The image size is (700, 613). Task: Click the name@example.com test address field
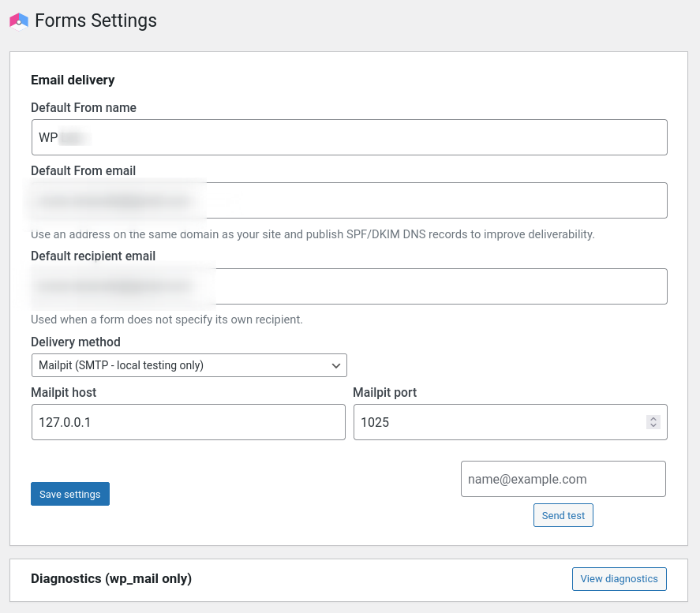pos(563,479)
